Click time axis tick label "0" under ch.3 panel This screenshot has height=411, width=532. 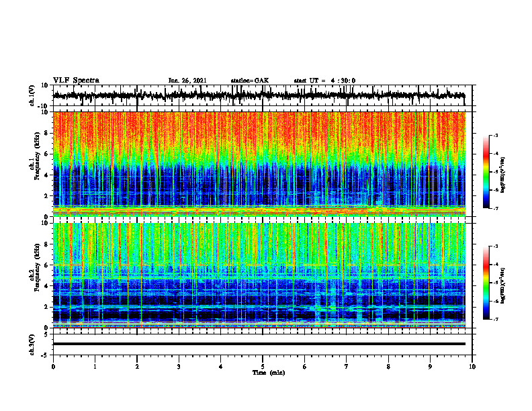(x=53, y=367)
